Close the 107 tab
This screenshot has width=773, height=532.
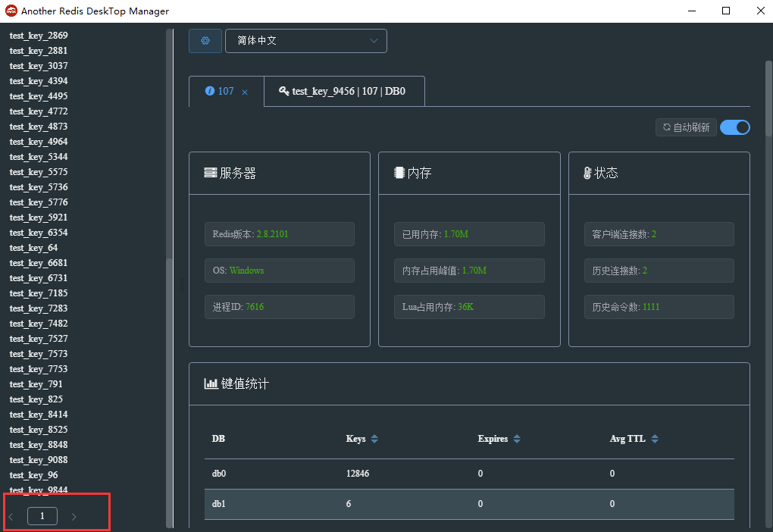[244, 90]
